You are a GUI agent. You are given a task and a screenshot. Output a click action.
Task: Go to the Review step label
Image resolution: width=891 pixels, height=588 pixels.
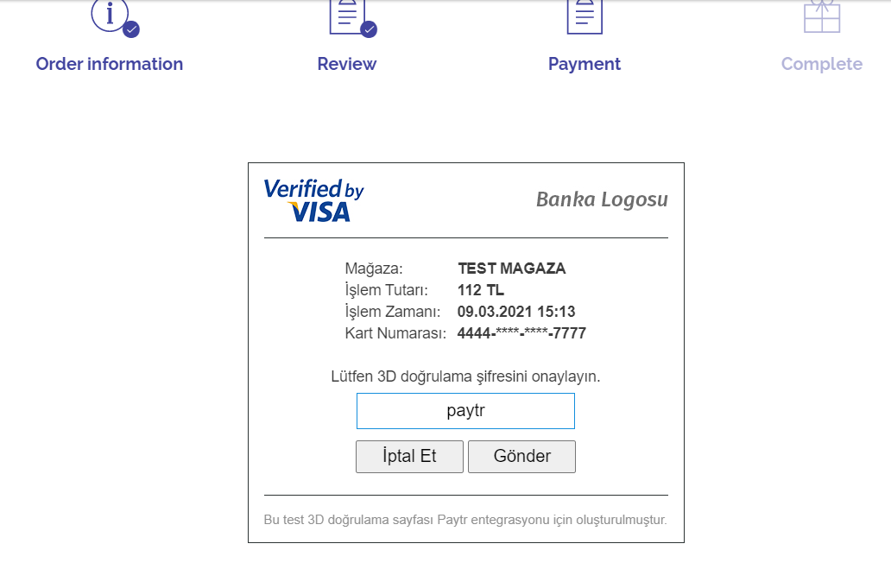coord(346,64)
